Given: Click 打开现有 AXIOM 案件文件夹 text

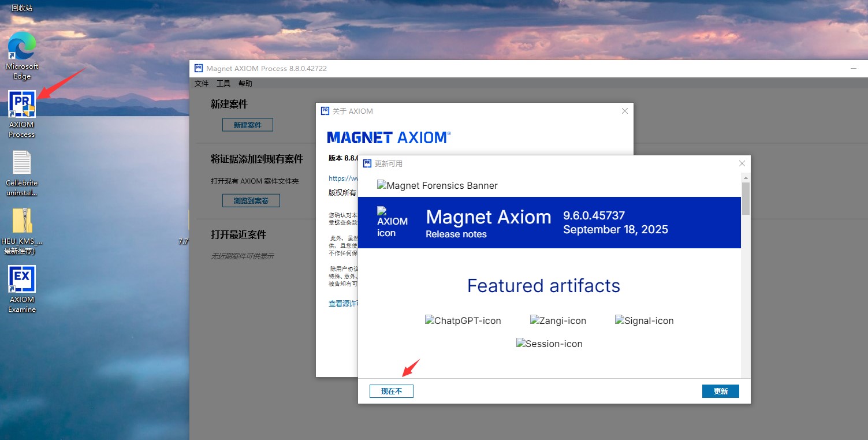Looking at the screenshot, I should (255, 181).
